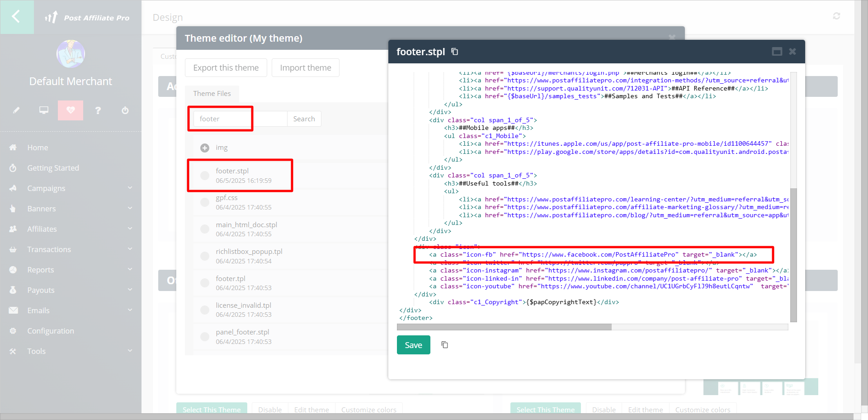Click the horizontal scrollbar of the code editor

[504, 327]
